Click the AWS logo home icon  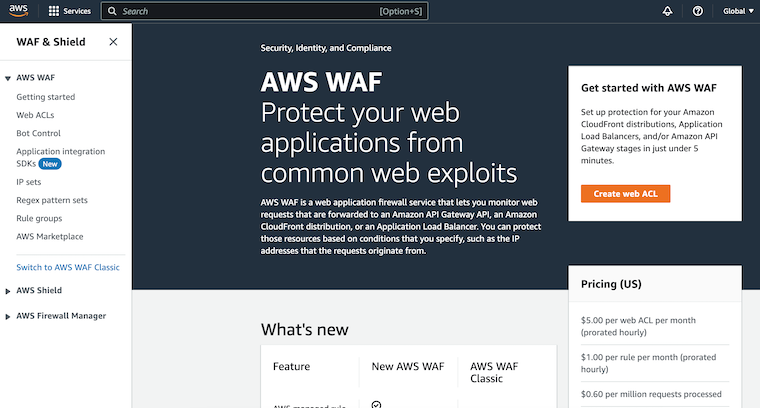pos(18,11)
